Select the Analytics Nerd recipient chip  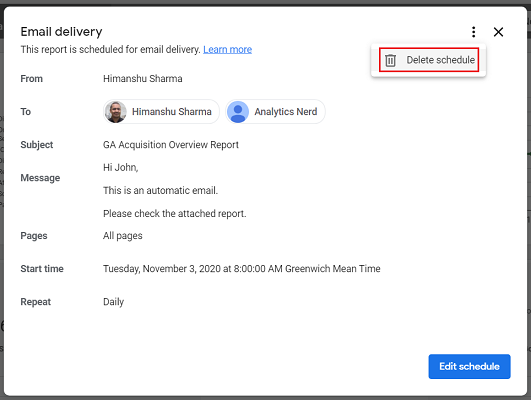tap(275, 112)
